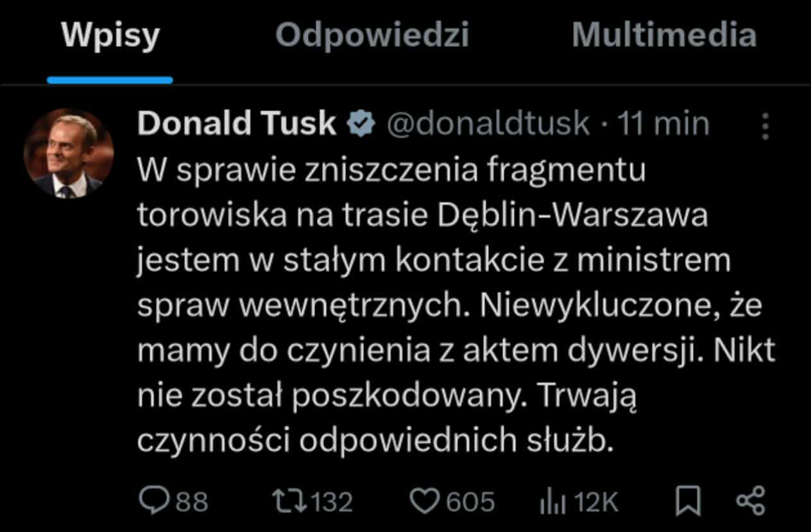Switch to the Wpisy tab
The width and height of the screenshot is (811, 532).
click(x=110, y=36)
